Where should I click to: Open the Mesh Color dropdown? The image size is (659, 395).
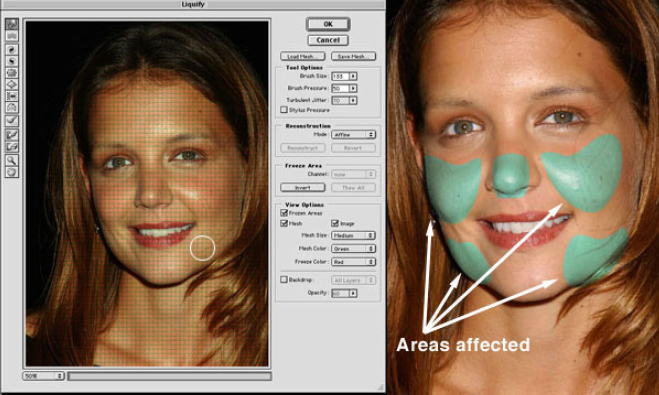353,248
